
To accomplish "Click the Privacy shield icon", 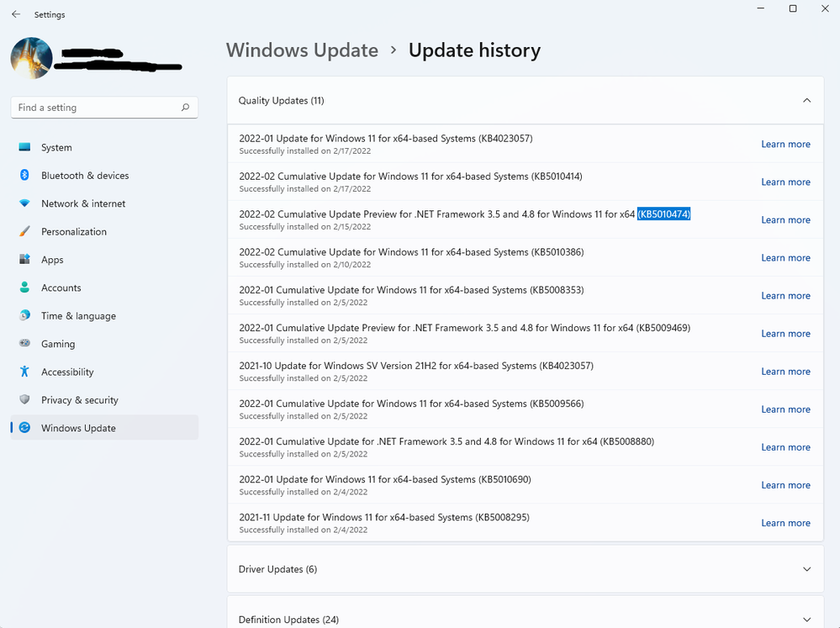I will coord(24,399).
